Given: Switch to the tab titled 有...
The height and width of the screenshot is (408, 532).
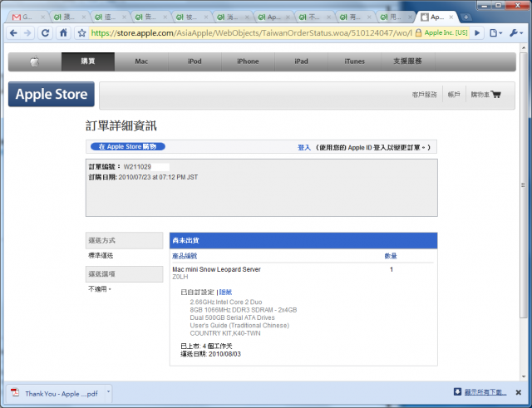Looking at the screenshot, I should 355,17.
